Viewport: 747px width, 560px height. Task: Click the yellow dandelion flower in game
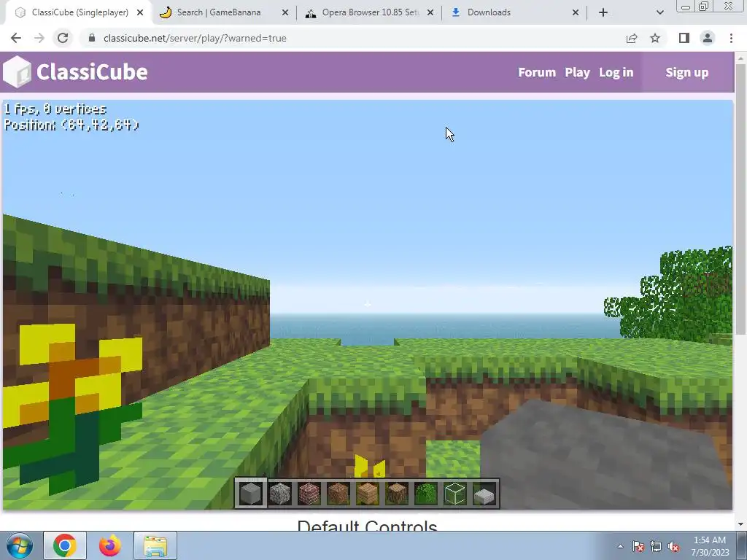pos(72,405)
